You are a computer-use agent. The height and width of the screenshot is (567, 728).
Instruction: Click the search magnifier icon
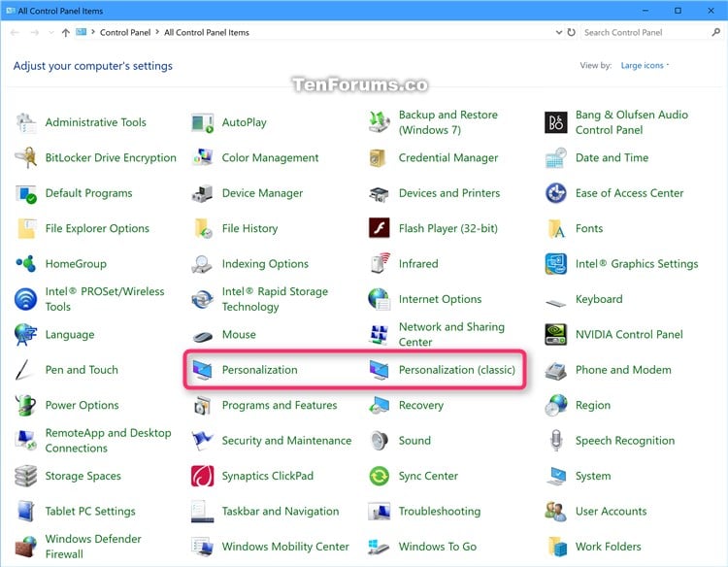pyautogui.click(x=716, y=32)
